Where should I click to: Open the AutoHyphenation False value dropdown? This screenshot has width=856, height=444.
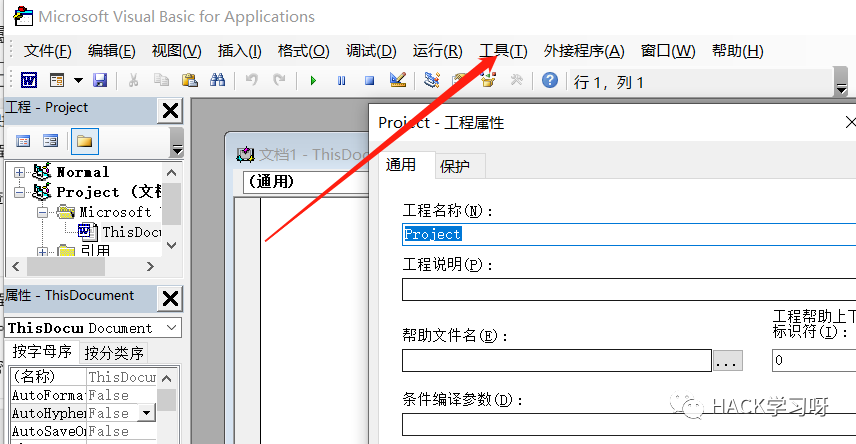click(x=146, y=413)
